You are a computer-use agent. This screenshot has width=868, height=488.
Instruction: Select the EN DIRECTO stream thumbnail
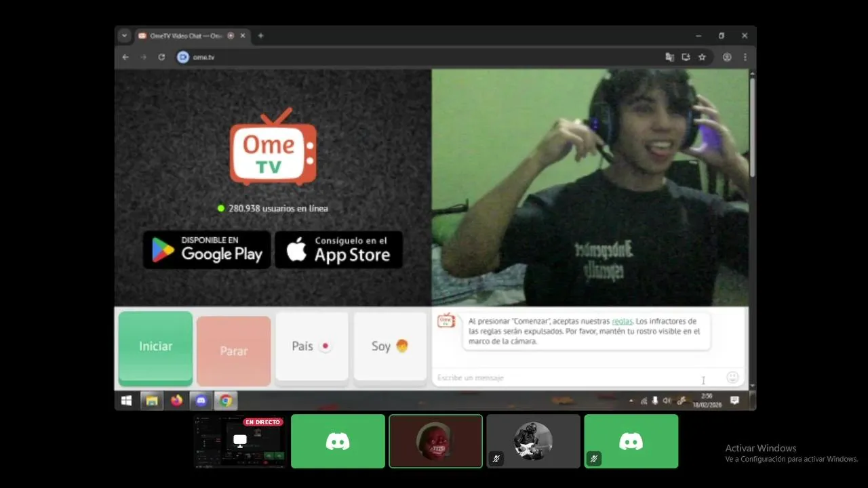[x=239, y=441]
